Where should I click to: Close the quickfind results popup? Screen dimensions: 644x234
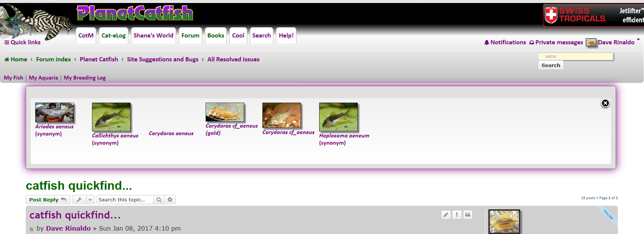(x=605, y=103)
